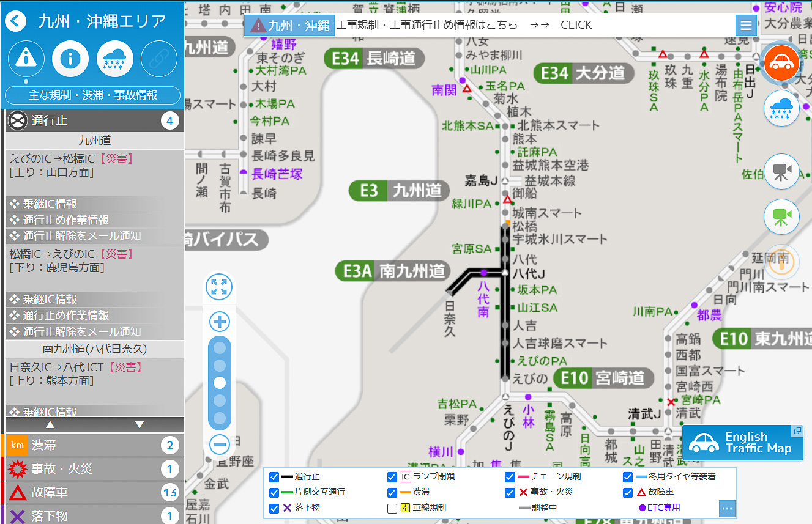Viewport: 812px width, 524px height.
Task: Show the green video camera layer
Action: 781,217
